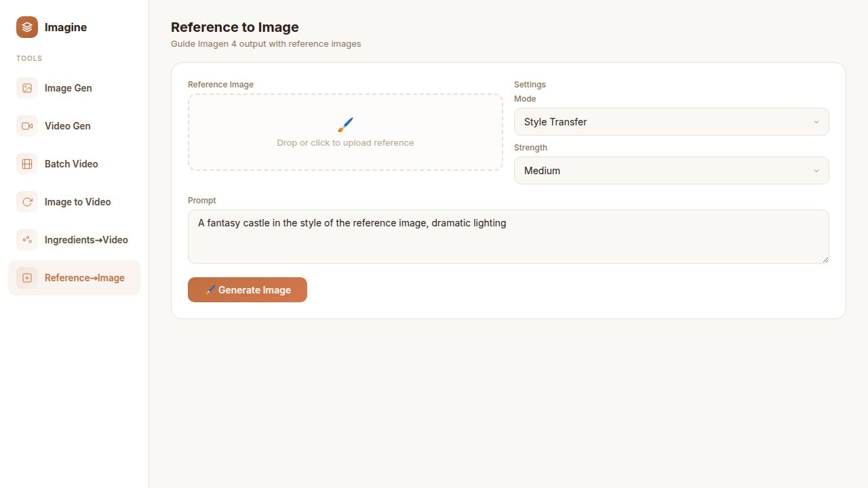Click the reference image upload zone
The width and height of the screenshot is (868, 488).
(x=345, y=132)
